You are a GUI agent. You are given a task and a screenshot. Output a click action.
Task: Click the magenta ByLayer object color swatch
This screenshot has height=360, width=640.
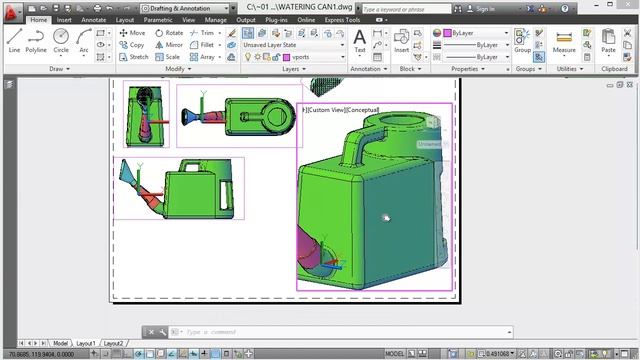click(x=448, y=33)
